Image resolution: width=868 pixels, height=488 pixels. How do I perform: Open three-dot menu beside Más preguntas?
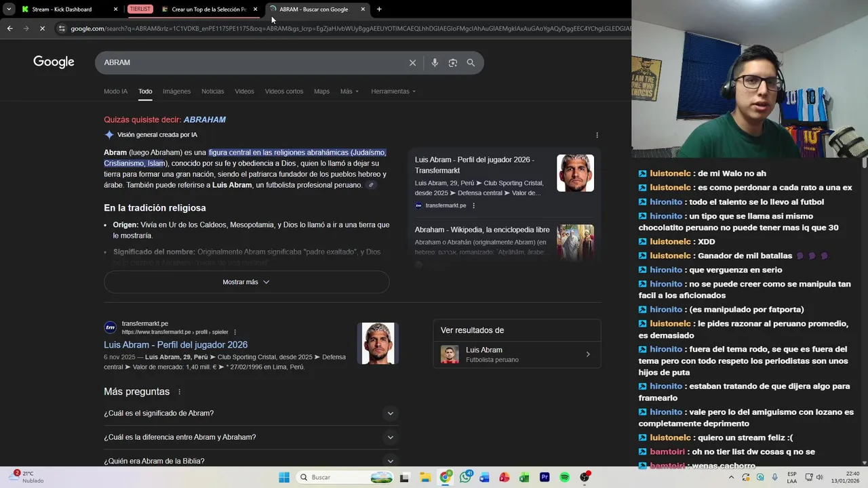179,392
